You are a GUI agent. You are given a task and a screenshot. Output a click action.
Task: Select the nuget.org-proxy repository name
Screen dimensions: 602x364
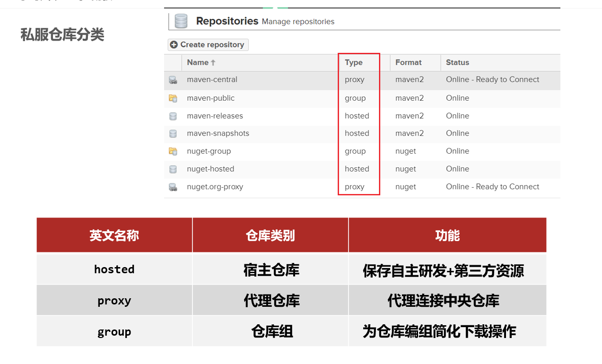[x=215, y=187]
